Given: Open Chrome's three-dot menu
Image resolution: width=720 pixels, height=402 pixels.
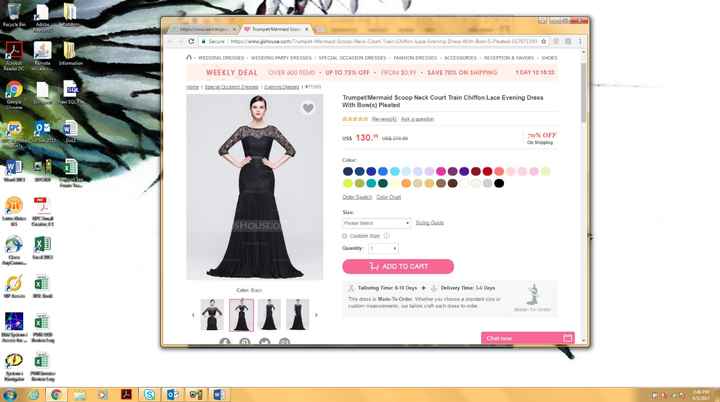Looking at the screenshot, I should coord(580,41).
